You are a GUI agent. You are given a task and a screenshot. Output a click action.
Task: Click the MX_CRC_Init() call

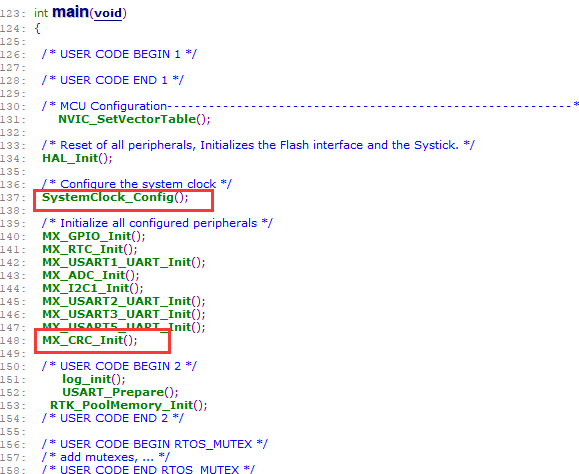(x=90, y=340)
